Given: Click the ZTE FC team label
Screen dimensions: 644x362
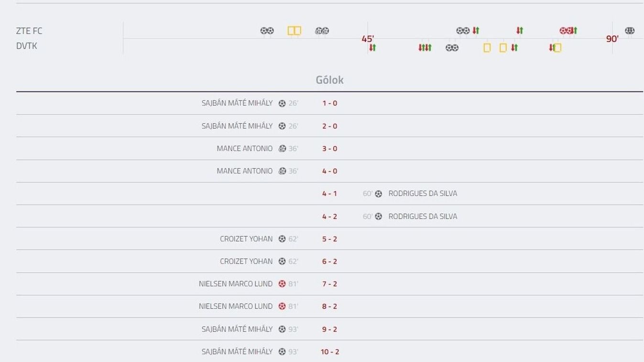Looking at the screenshot, I should point(29,31).
